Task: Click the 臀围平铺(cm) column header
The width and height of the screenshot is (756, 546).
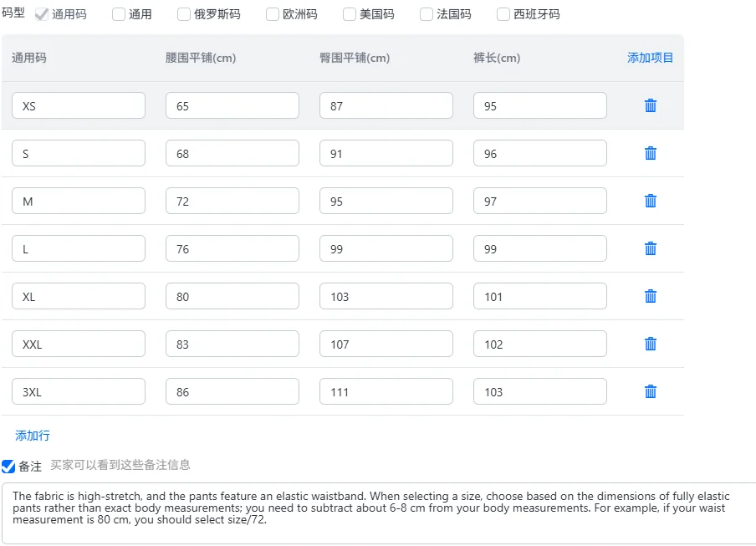Action: [x=355, y=58]
